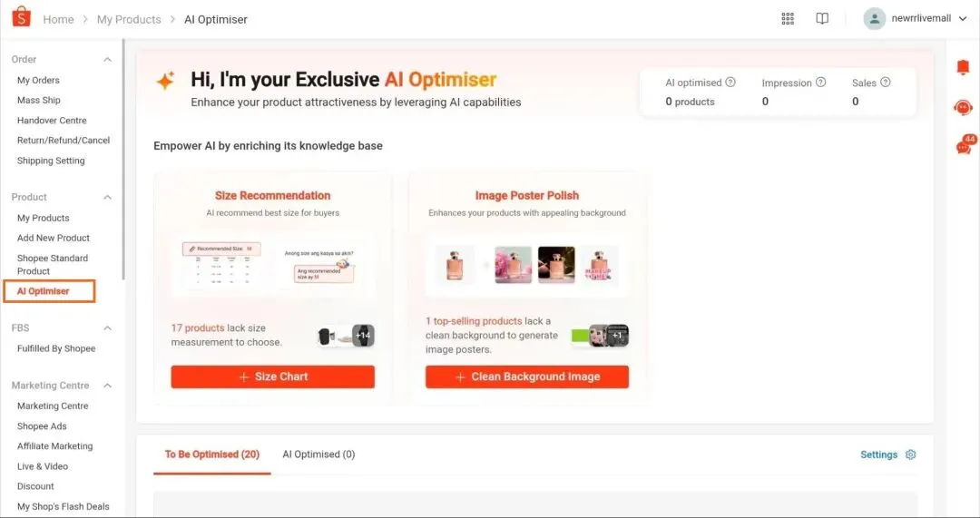This screenshot has width=980, height=518.
Task: Open the education book icon
Action: pyautogui.click(x=822, y=19)
